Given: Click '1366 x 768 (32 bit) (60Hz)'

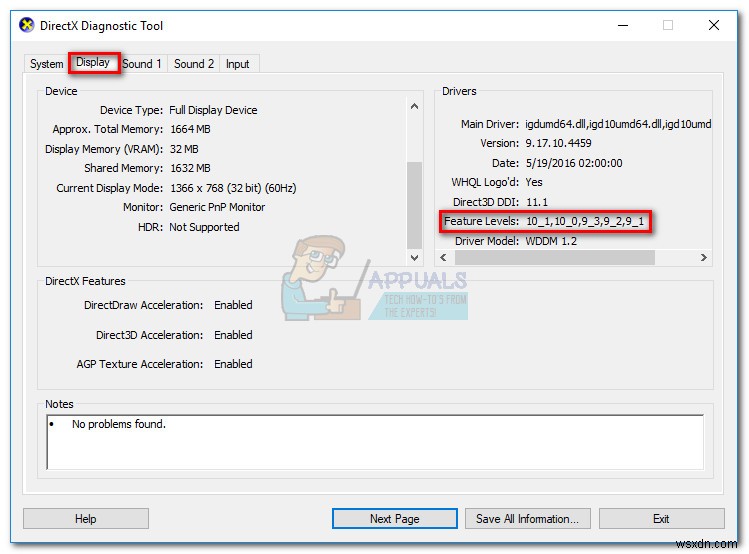Looking at the screenshot, I should [x=233, y=188].
